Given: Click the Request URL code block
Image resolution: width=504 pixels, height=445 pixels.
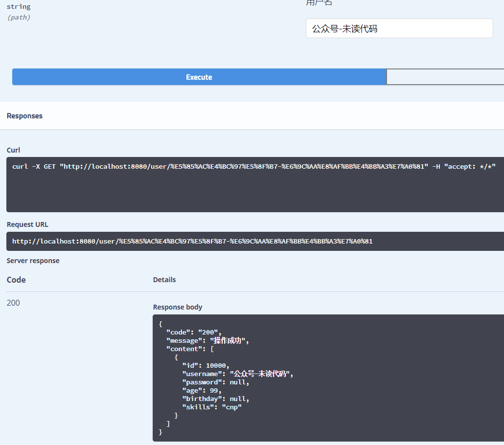Looking at the screenshot, I should (254, 241).
